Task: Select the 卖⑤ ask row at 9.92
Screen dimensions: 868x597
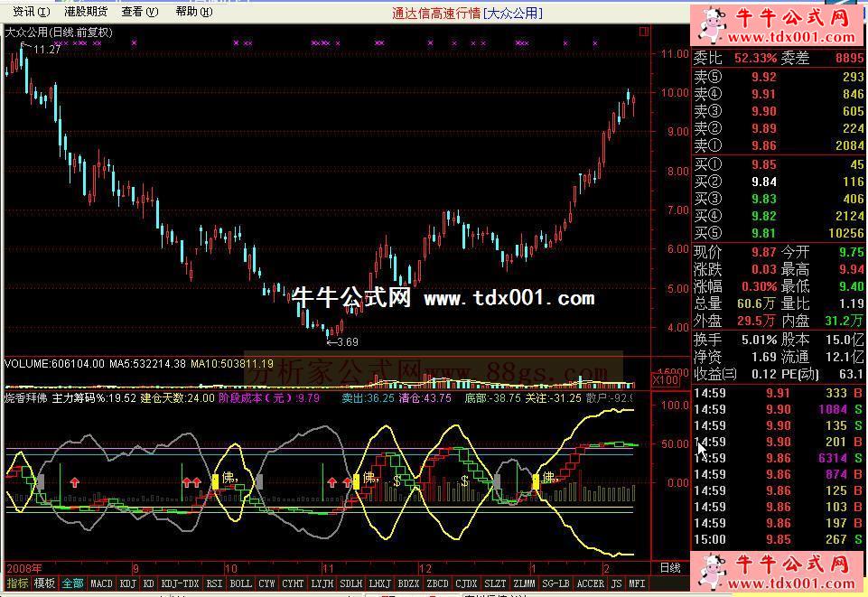Action: tap(779, 77)
